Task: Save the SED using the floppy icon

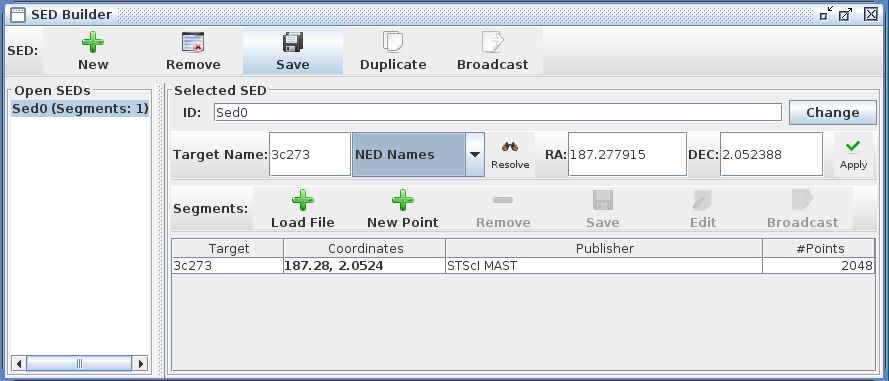Action: pyautogui.click(x=293, y=51)
